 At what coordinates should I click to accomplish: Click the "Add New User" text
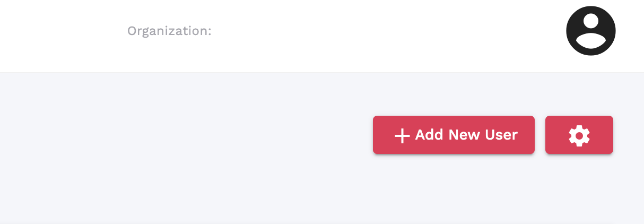click(x=466, y=135)
